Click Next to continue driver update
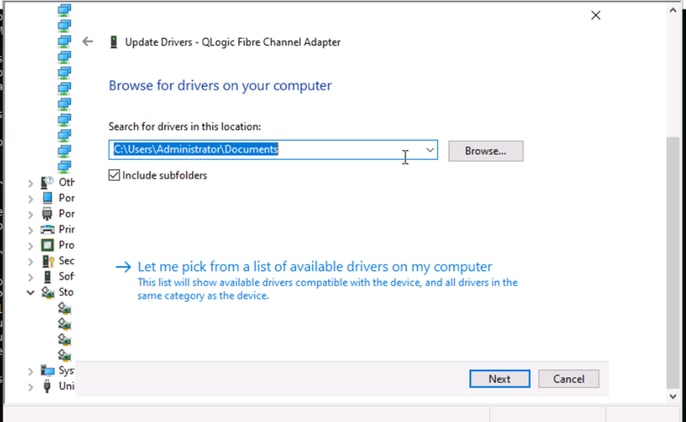The height and width of the screenshot is (422, 686). tap(500, 379)
